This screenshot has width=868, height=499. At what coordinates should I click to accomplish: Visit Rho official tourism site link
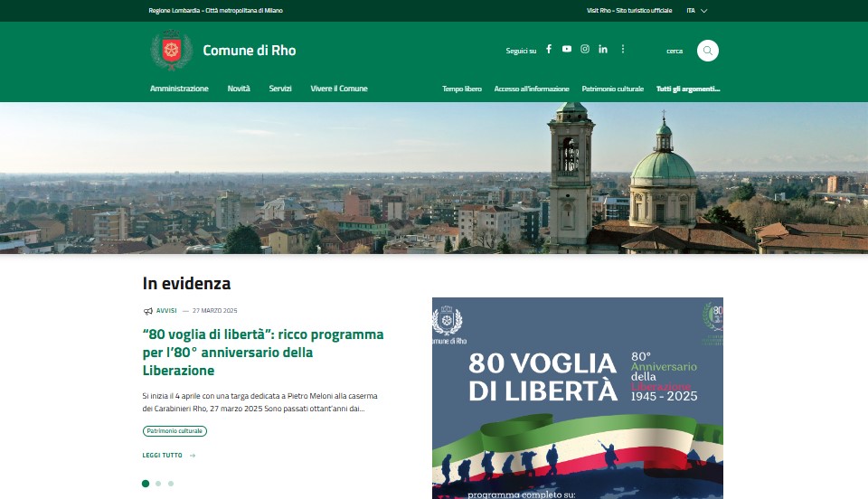tap(629, 11)
